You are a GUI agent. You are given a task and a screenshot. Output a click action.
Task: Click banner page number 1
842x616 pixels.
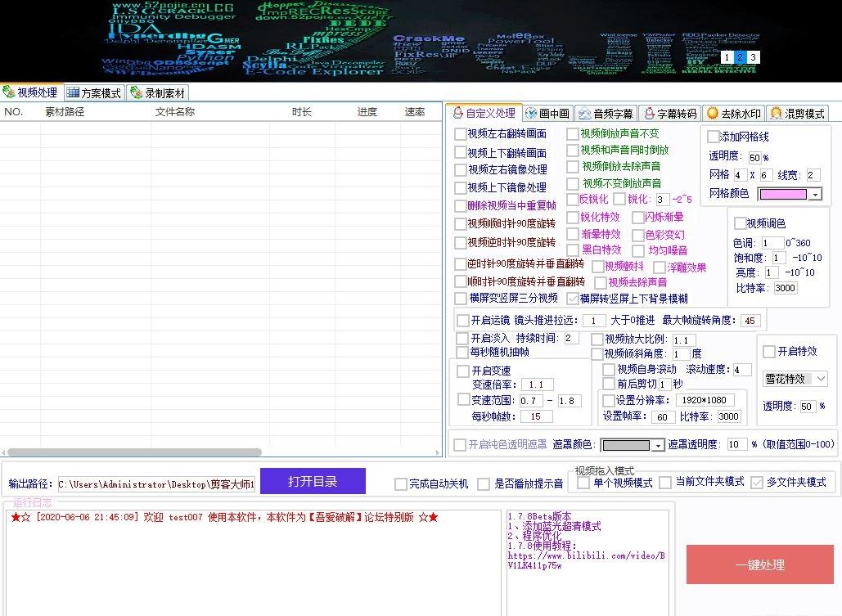727,57
